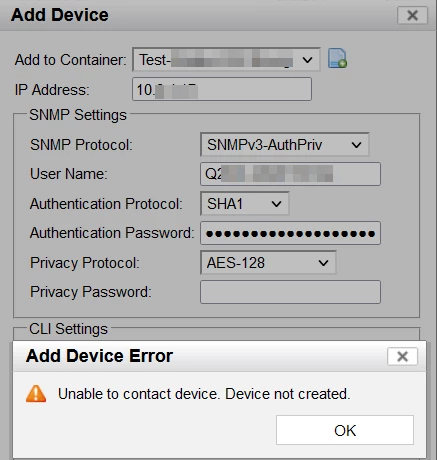The height and width of the screenshot is (460, 437).
Task: Open the Add to Container dropdown
Action: pos(226,60)
